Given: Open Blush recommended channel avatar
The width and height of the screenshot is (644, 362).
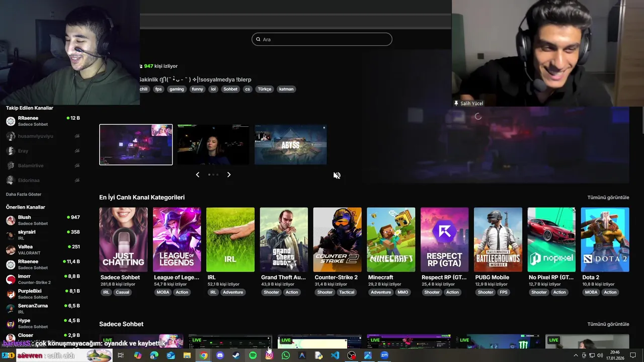Looking at the screenshot, I should (x=11, y=220).
